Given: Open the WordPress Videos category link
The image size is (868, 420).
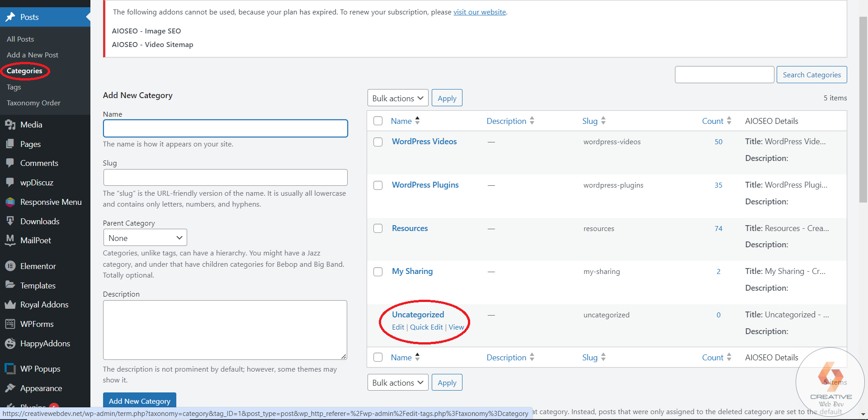Looking at the screenshot, I should [x=425, y=142].
